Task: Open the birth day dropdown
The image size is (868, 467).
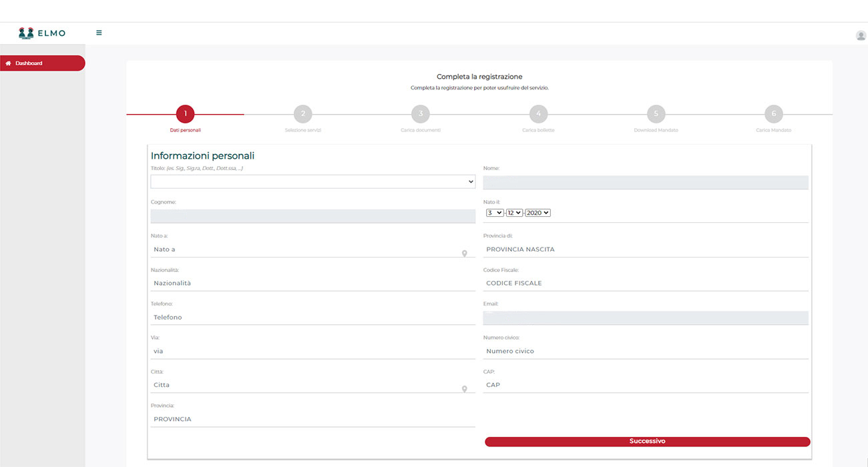Action: 495,213
